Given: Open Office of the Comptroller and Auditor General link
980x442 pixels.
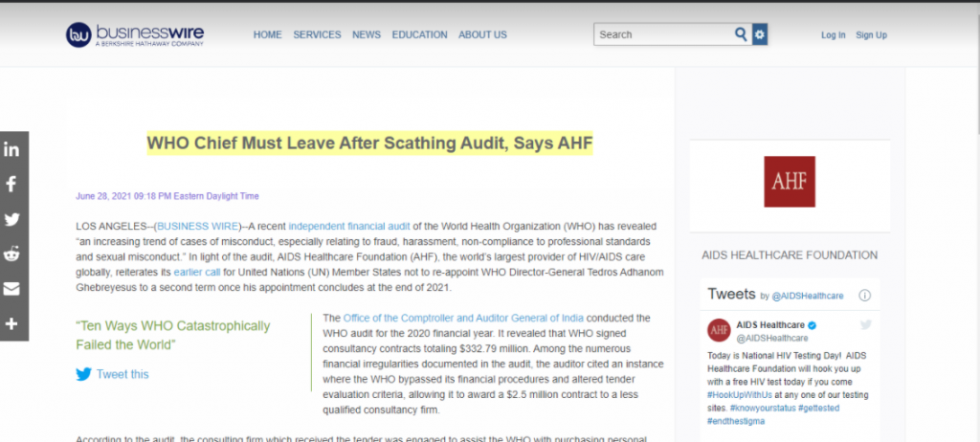Looking at the screenshot, I should (463, 318).
